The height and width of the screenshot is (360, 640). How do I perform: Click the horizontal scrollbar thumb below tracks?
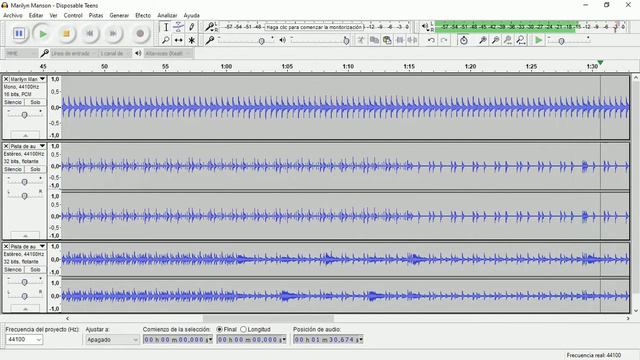[268, 318]
